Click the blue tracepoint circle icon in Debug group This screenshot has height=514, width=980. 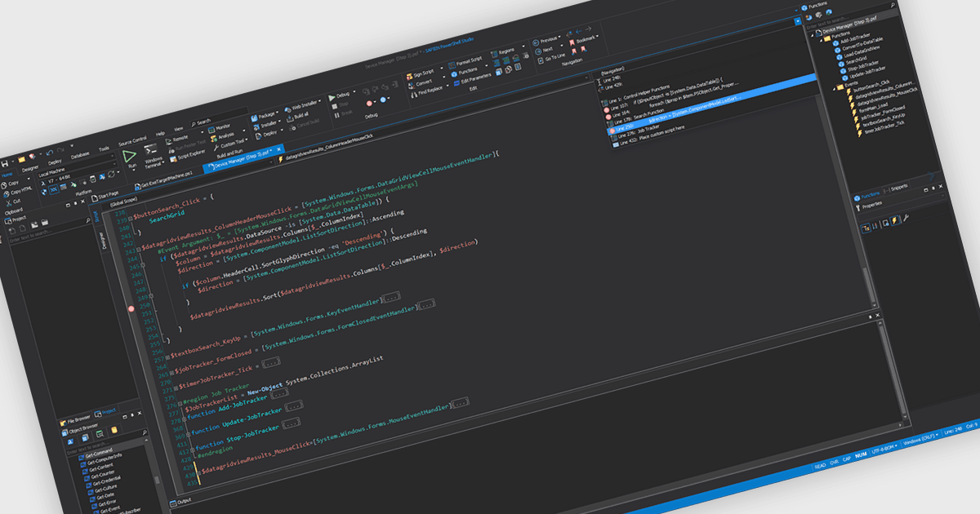tap(383, 100)
